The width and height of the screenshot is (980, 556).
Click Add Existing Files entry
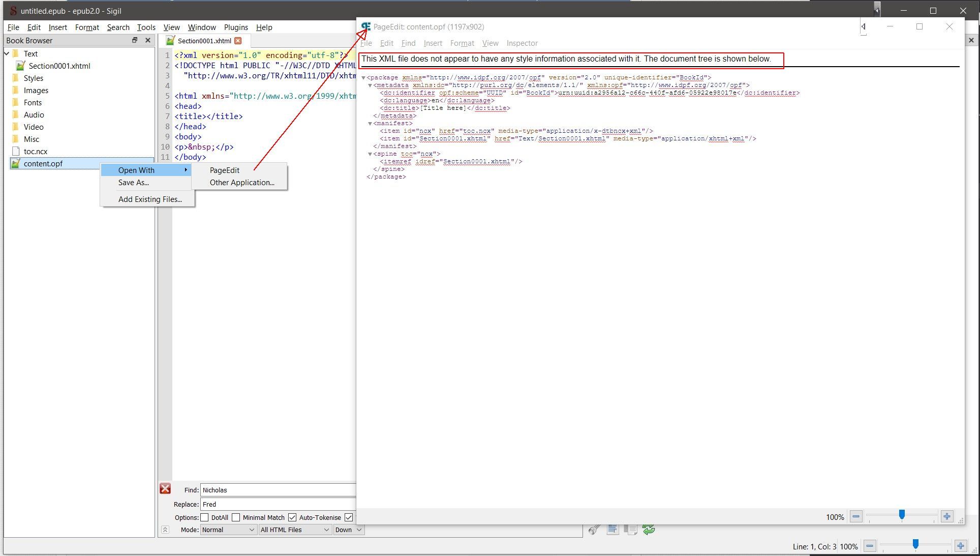pos(150,199)
